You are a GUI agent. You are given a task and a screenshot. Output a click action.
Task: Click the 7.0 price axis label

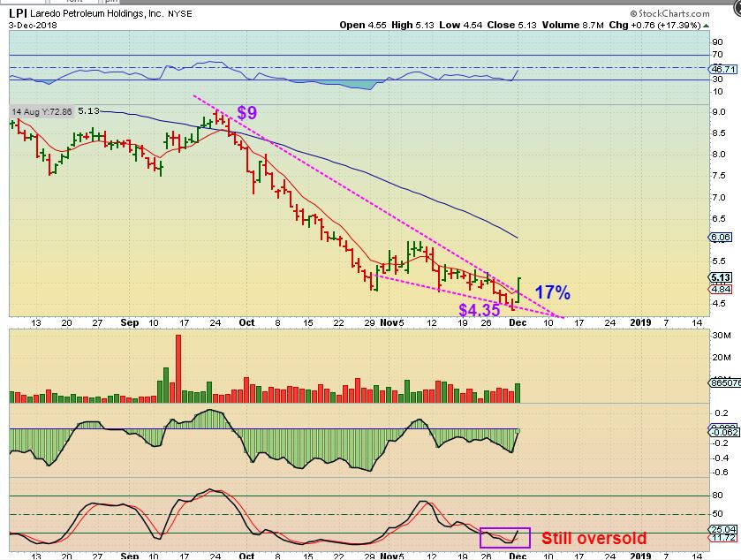pyautogui.click(x=719, y=197)
